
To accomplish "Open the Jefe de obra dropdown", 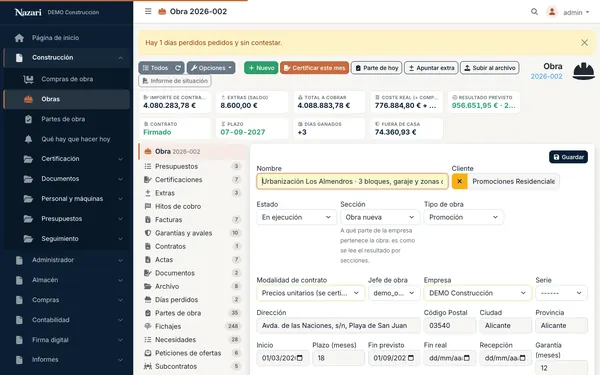I will click(394, 293).
